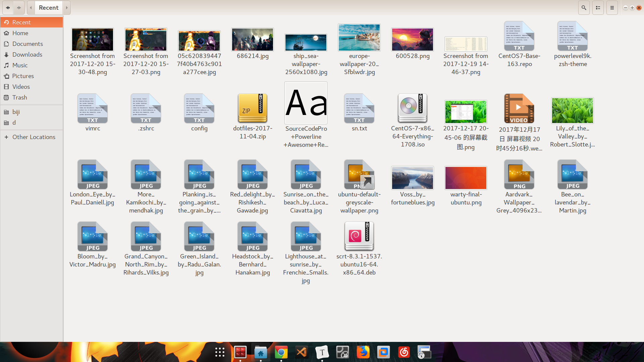Click the search icon in toolbar
Viewport: 644px width, 362px height.
point(583,7)
